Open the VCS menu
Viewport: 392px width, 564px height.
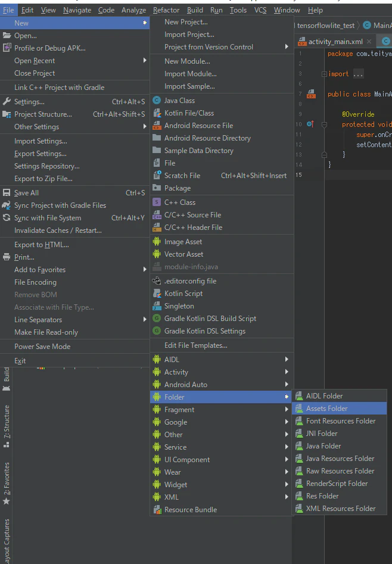tap(260, 10)
